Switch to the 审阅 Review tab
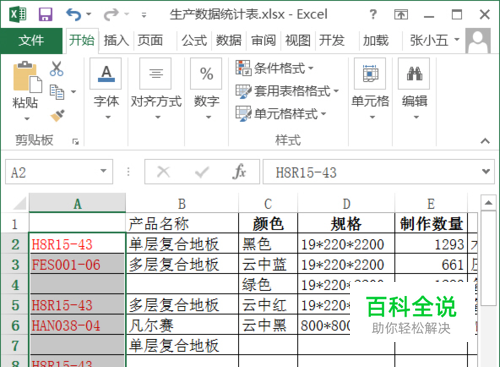The width and height of the screenshot is (500, 367). click(x=263, y=41)
